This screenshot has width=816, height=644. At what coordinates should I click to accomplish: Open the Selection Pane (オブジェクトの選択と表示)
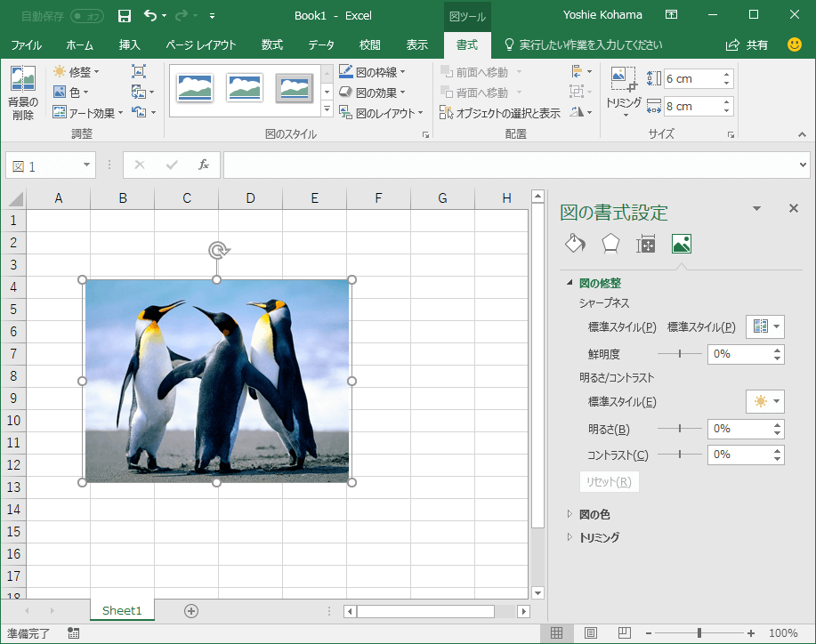pyautogui.click(x=499, y=113)
